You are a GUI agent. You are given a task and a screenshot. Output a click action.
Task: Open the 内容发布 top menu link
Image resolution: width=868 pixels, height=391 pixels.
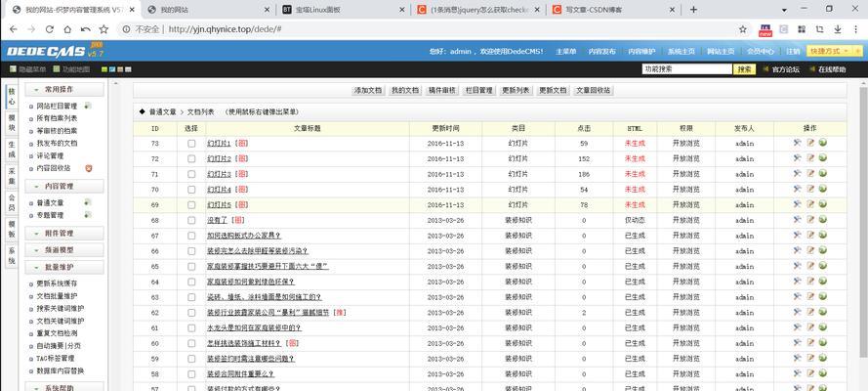[x=601, y=51]
